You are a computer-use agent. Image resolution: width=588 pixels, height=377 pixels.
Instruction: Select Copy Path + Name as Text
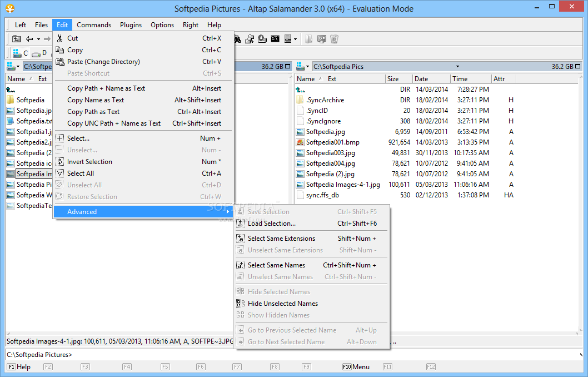click(144, 88)
